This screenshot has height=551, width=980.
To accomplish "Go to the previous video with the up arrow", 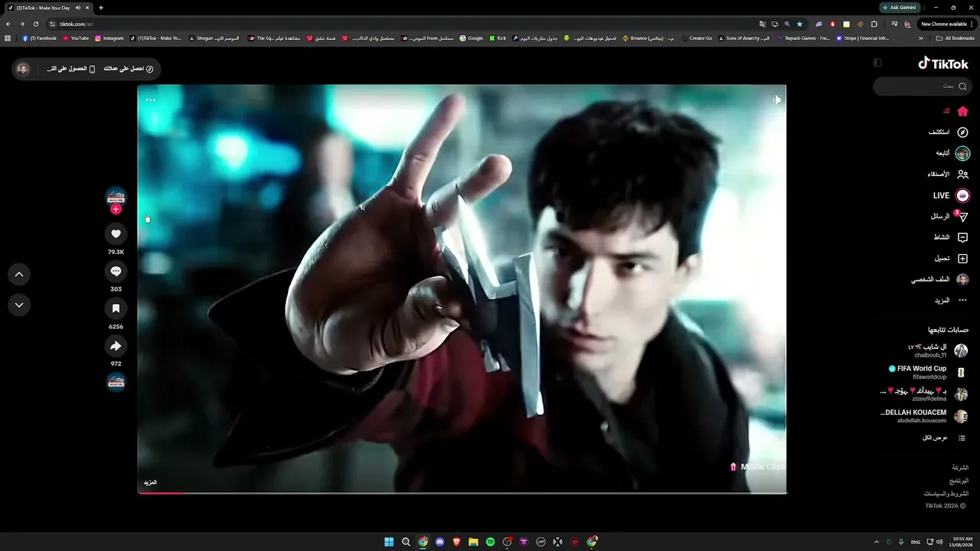I will point(19,275).
